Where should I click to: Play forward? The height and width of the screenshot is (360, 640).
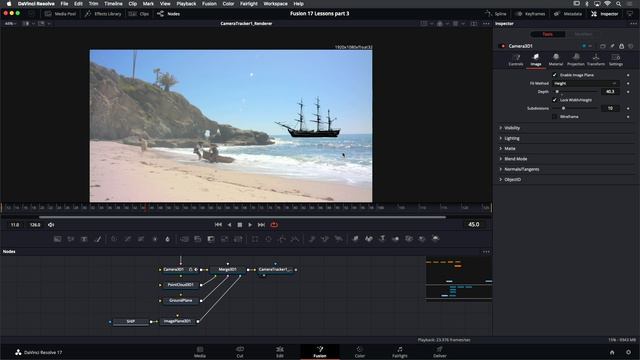click(250, 225)
